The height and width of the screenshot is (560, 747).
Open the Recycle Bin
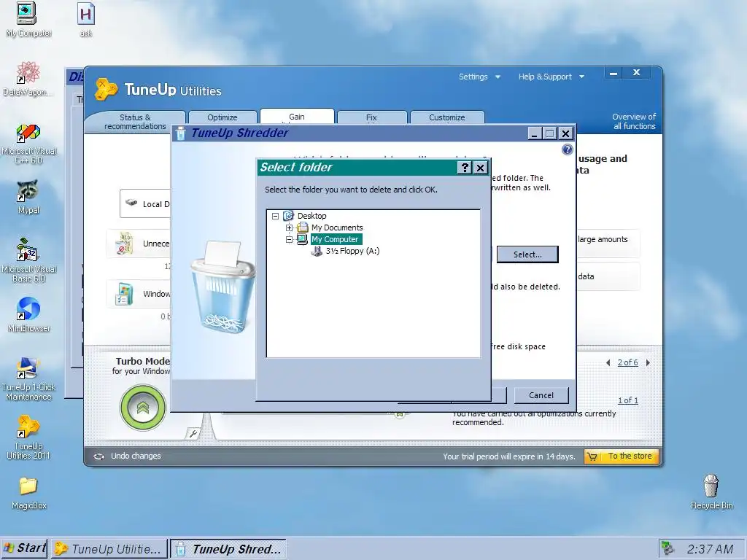[711, 492]
